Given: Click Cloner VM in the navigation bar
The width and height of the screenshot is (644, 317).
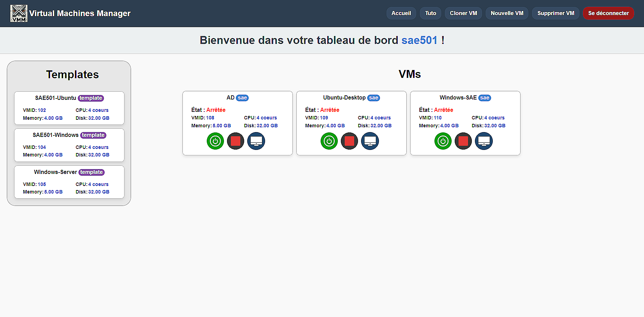Looking at the screenshot, I should 463,13.
